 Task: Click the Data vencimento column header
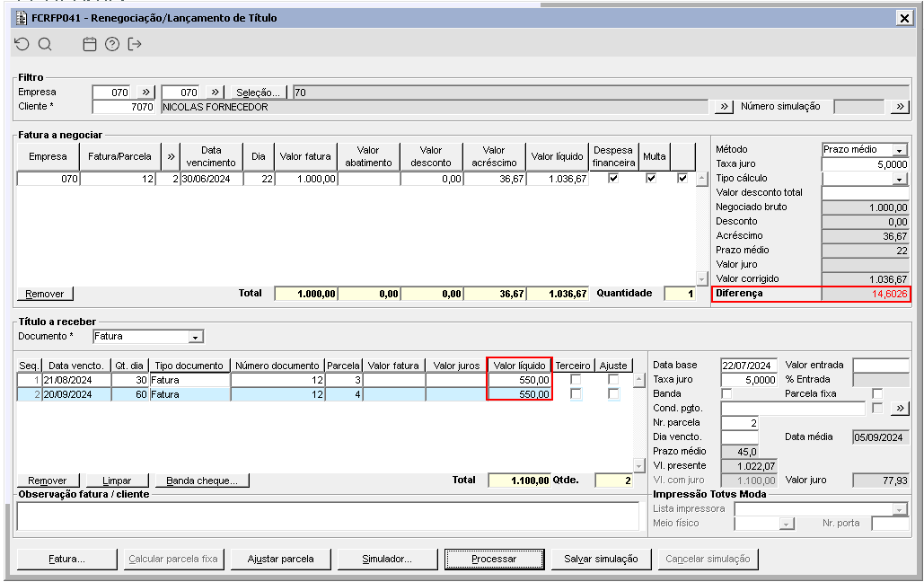[211, 157]
